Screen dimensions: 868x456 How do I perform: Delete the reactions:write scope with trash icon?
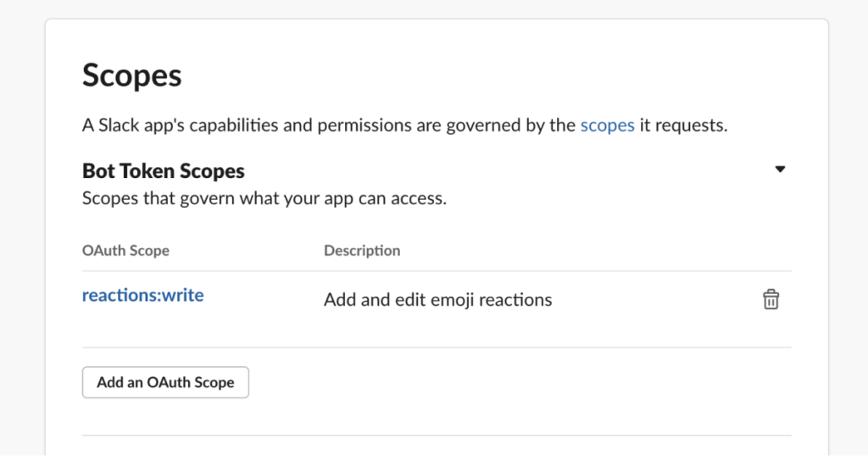point(771,299)
